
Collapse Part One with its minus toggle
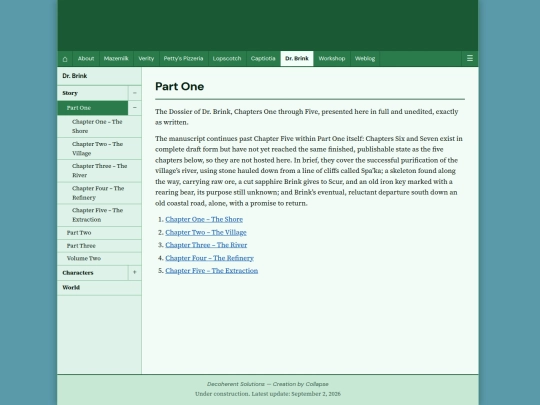click(135, 108)
